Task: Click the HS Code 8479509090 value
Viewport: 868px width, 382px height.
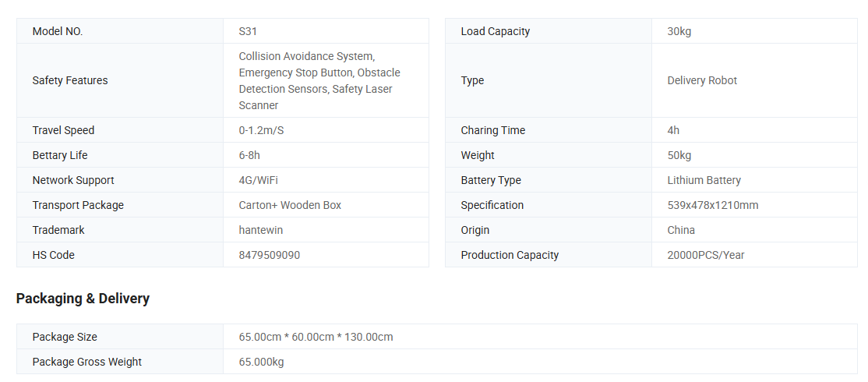Action: coord(269,255)
